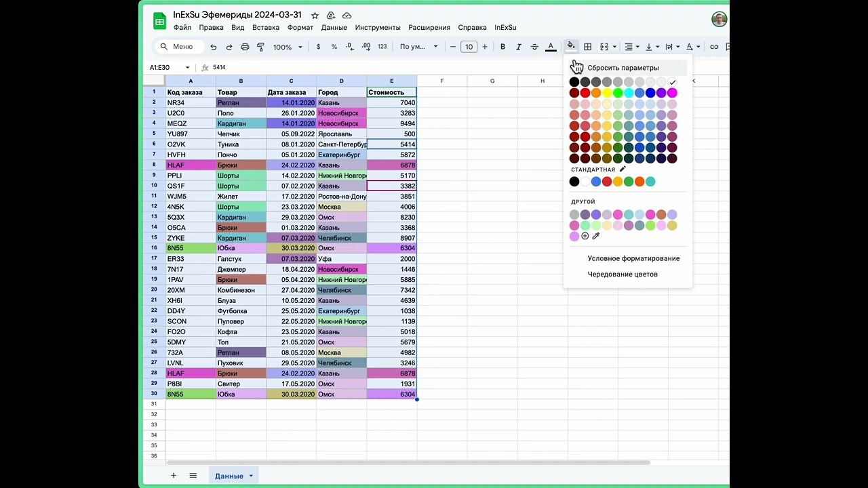The image size is (868, 488).
Task: Select the cell containing Чепчик
Action: [x=241, y=134]
